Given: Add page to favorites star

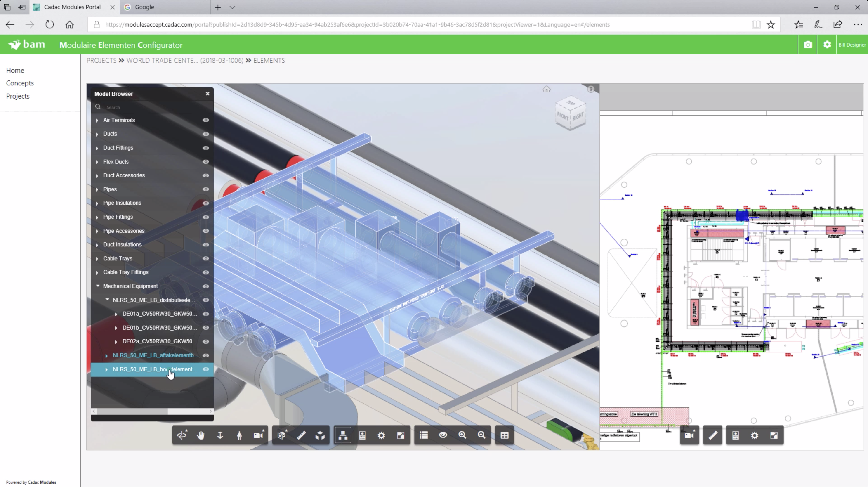Looking at the screenshot, I should (x=771, y=25).
